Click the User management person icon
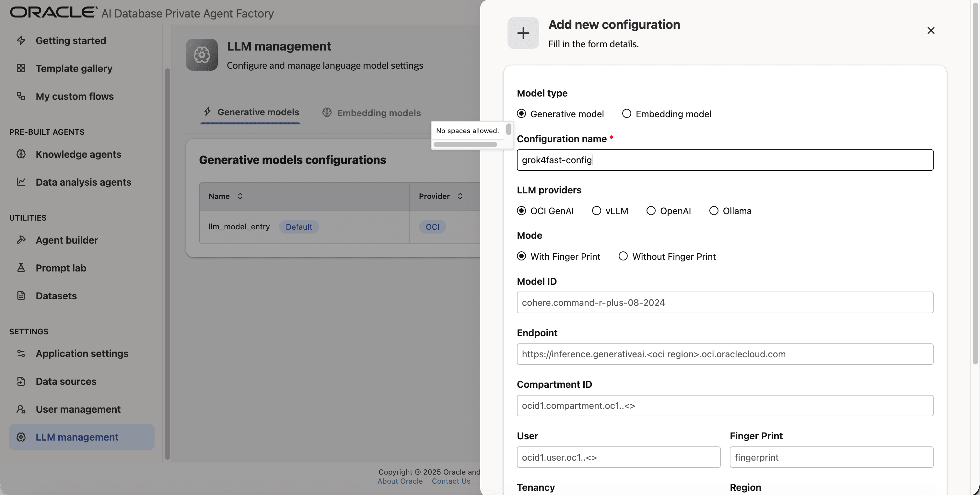 coord(21,409)
